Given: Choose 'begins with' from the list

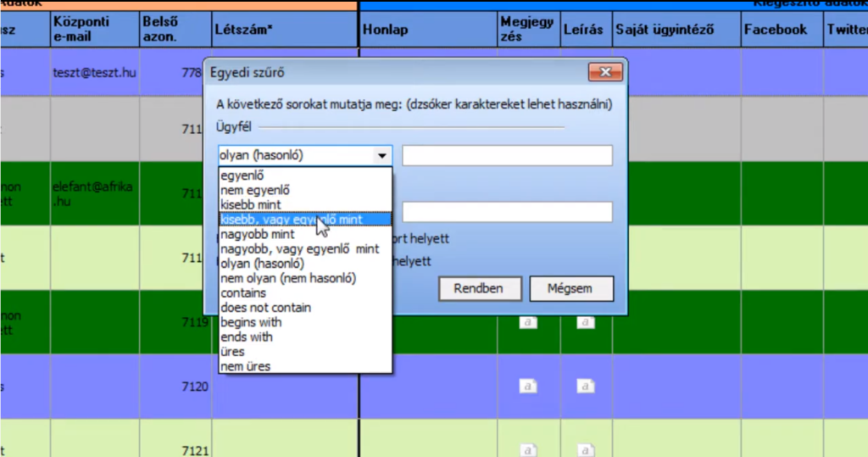Looking at the screenshot, I should pyautogui.click(x=251, y=322).
